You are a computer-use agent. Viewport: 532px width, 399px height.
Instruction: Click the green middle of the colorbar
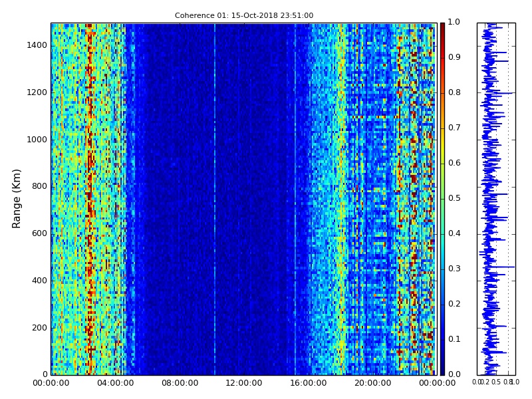click(x=442, y=199)
